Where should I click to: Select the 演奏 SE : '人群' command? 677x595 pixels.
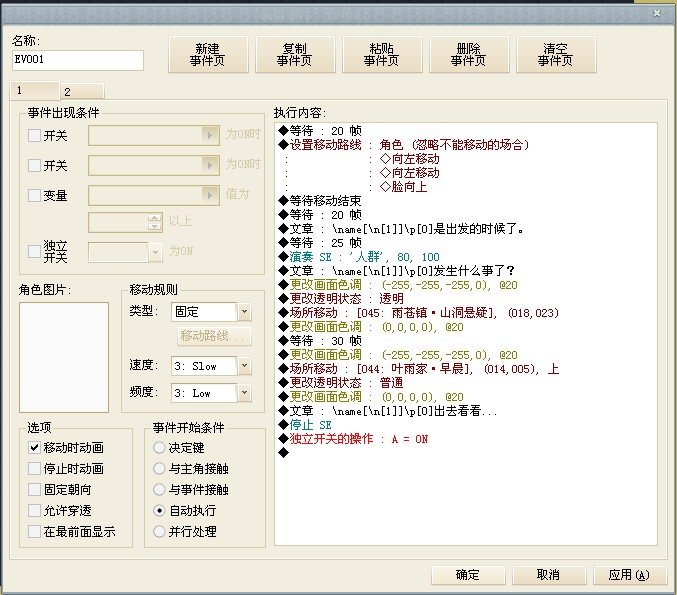click(x=359, y=256)
